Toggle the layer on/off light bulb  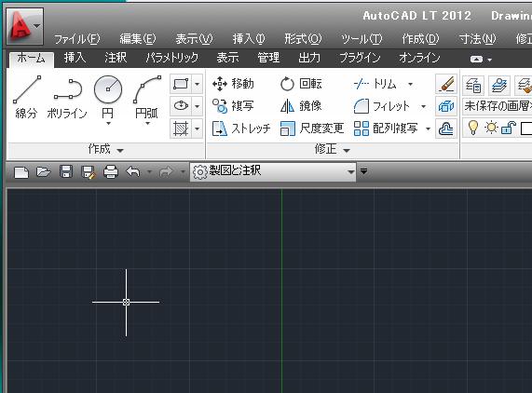[x=473, y=128]
